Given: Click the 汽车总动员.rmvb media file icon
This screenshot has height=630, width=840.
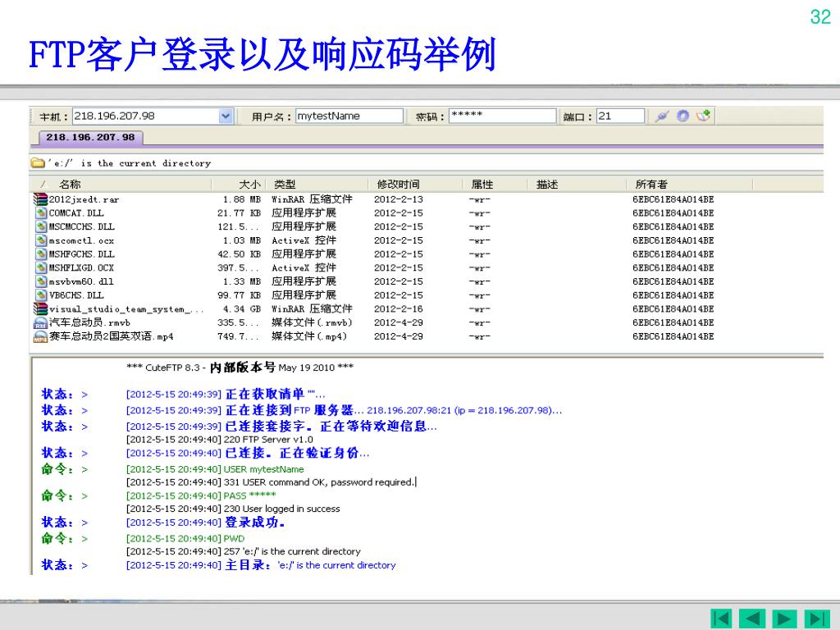Looking at the screenshot, I should [40, 323].
